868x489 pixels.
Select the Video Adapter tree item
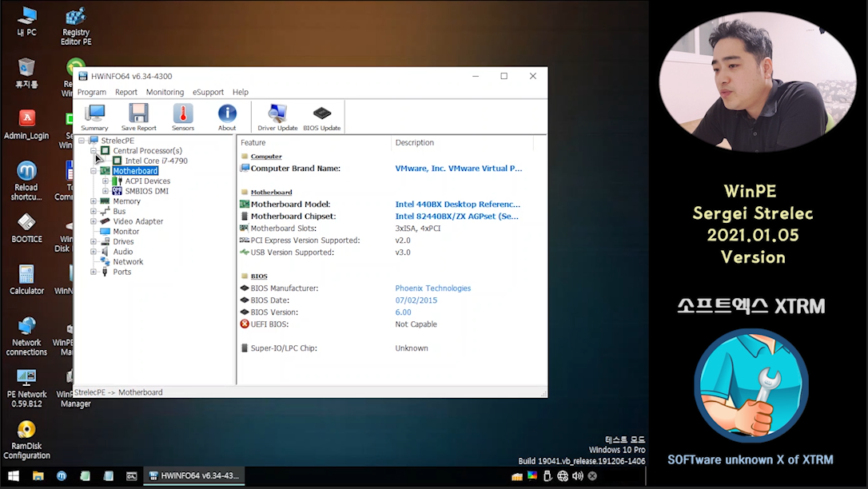click(x=137, y=221)
